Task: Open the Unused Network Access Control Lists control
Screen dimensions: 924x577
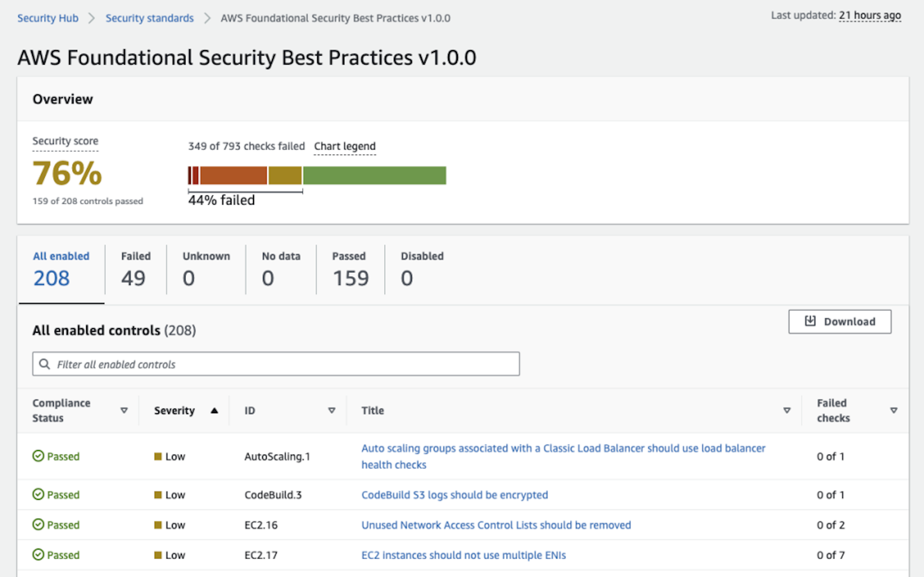Action: coord(496,525)
